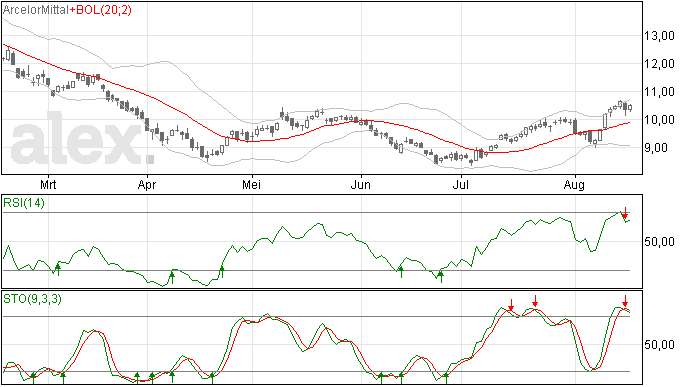Click the 50,00 label of STO panel

[659, 345]
